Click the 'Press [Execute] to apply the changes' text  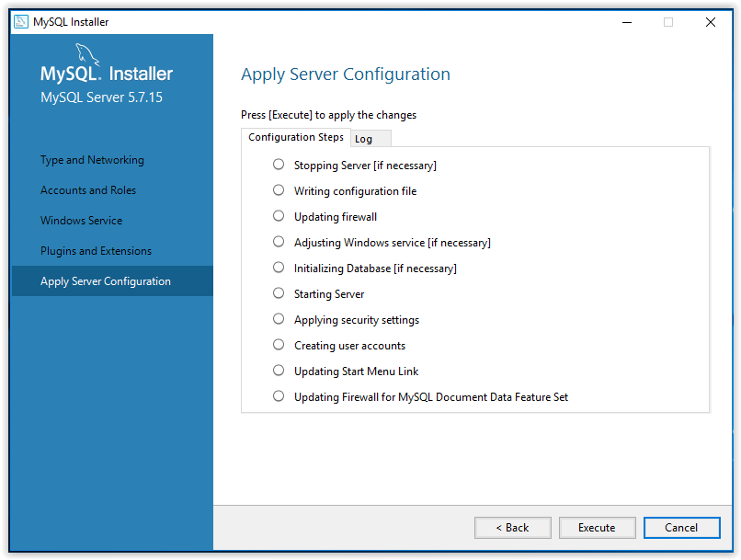tap(328, 115)
